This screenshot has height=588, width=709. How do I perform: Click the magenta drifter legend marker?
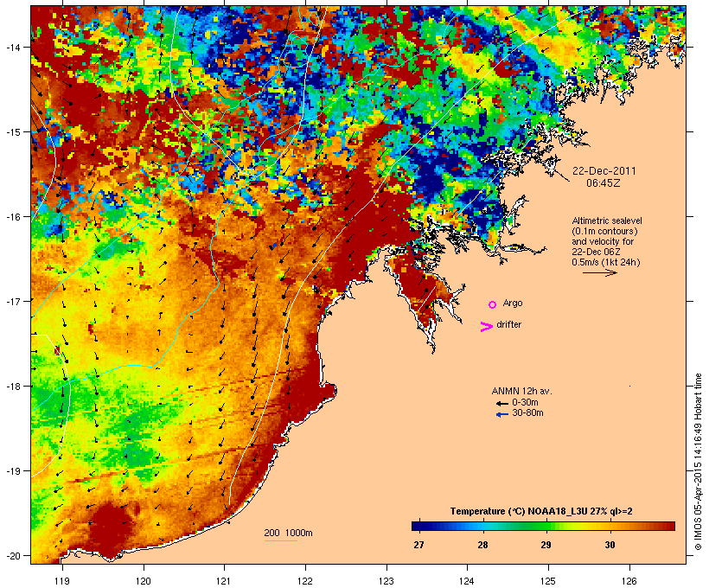tap(487, 327)
